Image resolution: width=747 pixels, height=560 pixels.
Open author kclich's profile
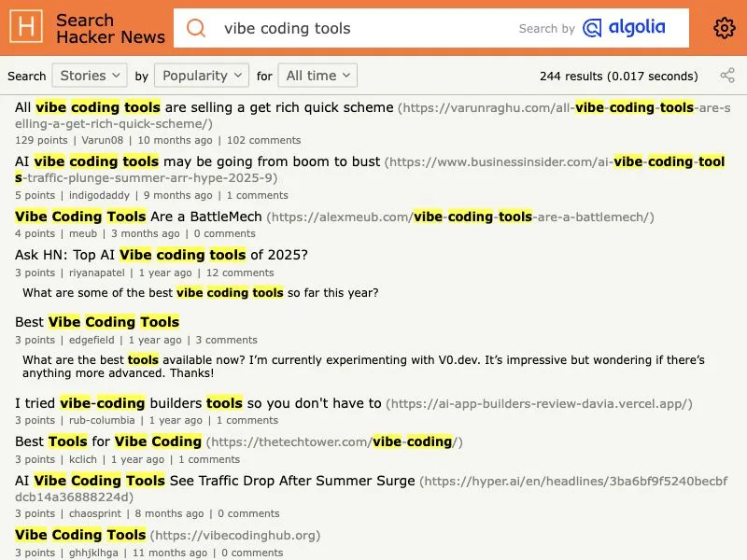tap(83, 459)
